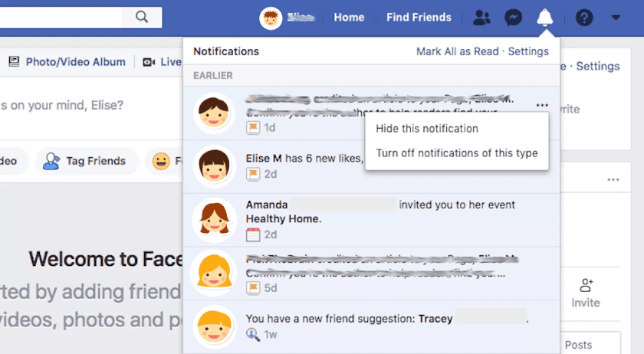Click the Photo/Video Album icon
Image resolution: width=644 pixels, height=354 pixels.
coord(14,61)
